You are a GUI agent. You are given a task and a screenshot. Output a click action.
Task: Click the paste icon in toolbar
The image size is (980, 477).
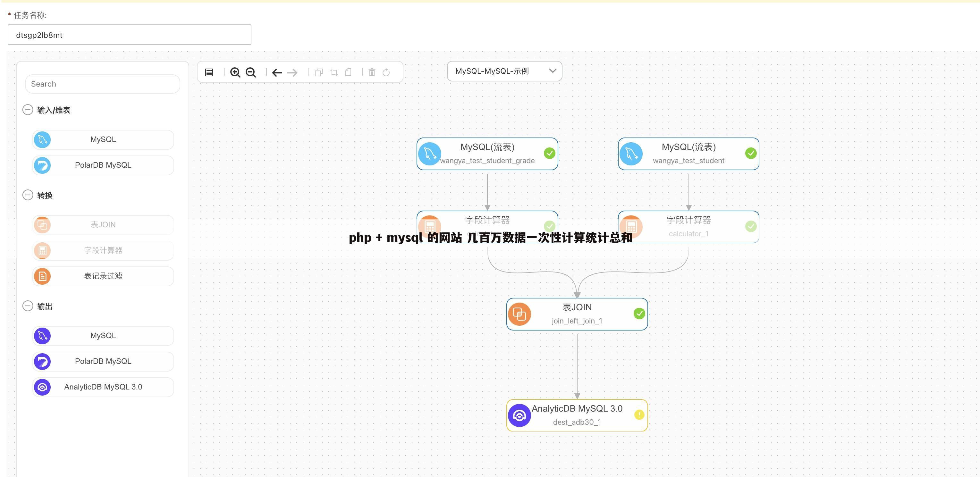(349, 72)
